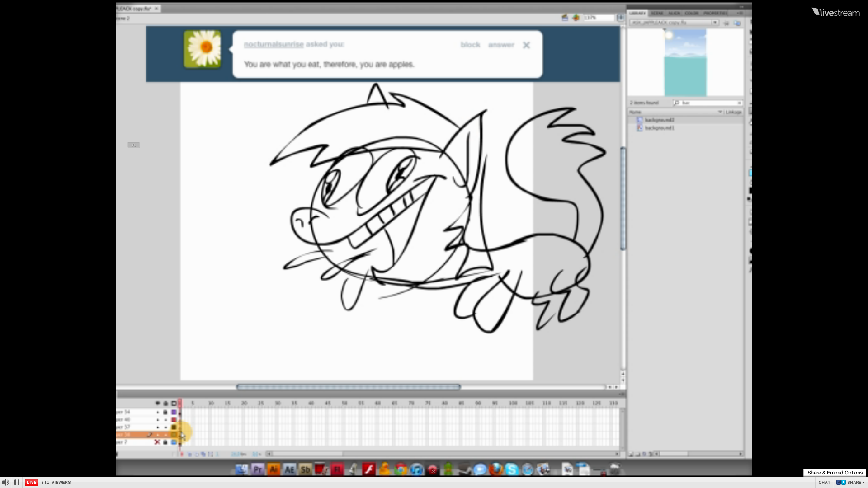Open the library document dropdown
Screen dimensions: 868x488
point(715,23)
